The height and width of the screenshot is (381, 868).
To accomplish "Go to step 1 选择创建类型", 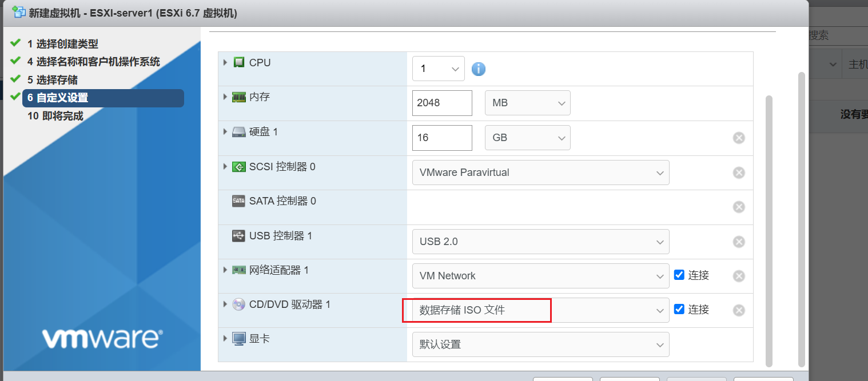I will 63,44.
